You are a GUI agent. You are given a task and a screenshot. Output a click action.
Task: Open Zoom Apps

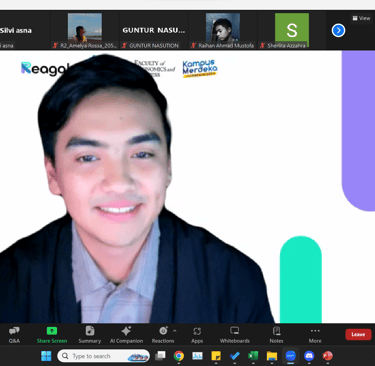(197, 335)
